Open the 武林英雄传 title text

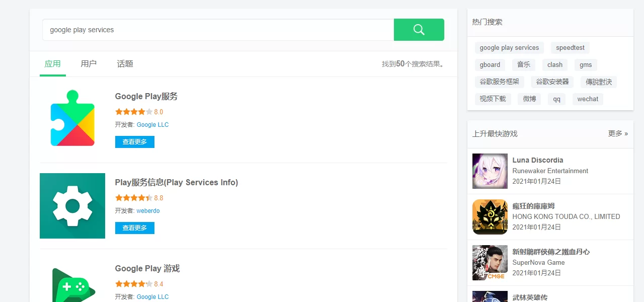(x=530, y=297)
